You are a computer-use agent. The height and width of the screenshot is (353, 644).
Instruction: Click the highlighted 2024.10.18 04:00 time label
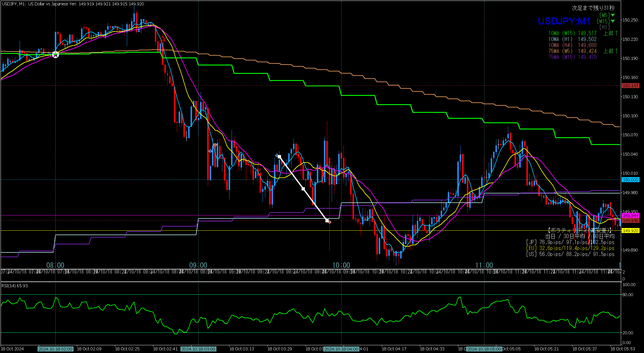click(341, 349)
